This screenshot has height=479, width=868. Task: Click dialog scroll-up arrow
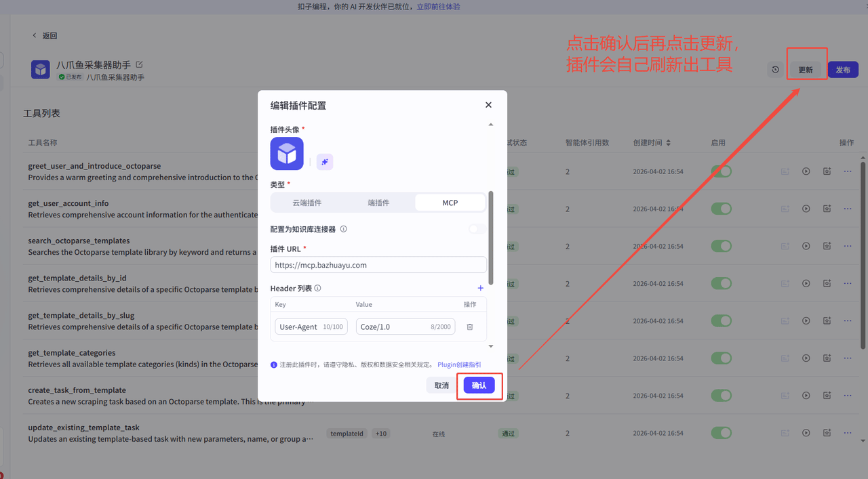(x=491, y=125)
